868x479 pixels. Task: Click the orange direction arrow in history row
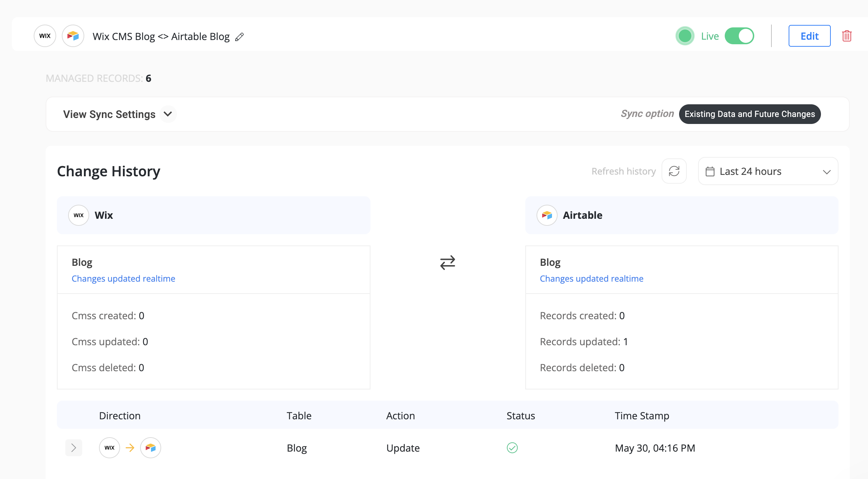pyautogui.click(x=130, y=448)
